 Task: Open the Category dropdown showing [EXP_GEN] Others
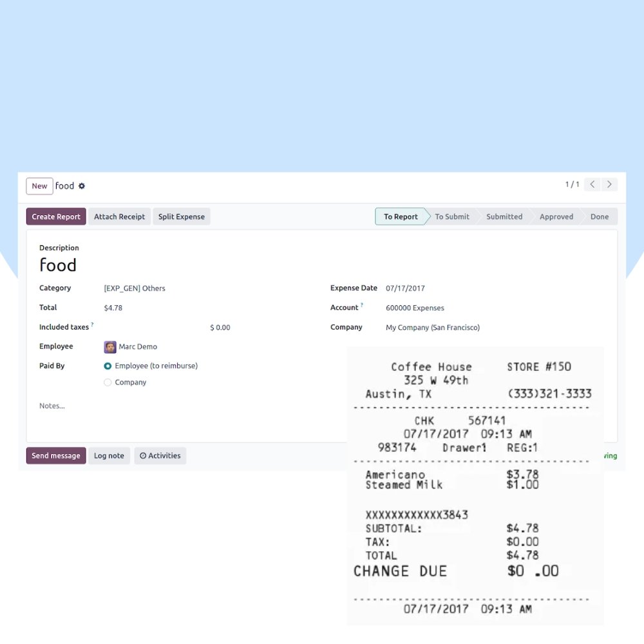(x=135, y=288)
